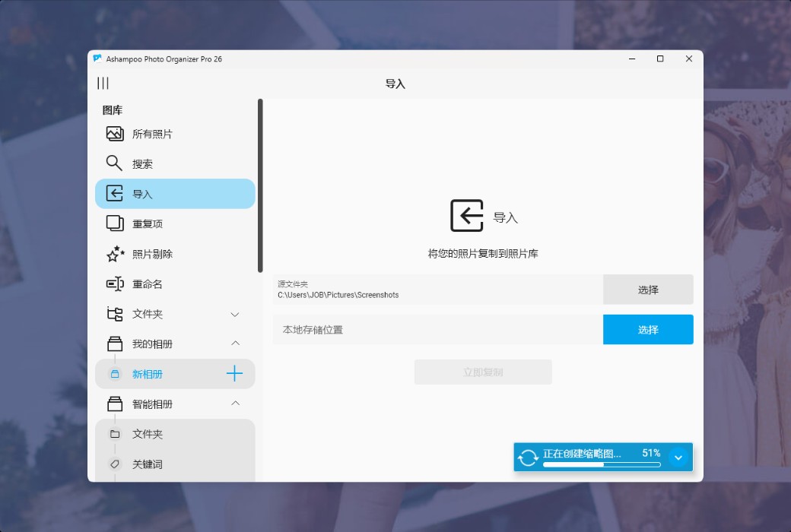
Task: Click the 导入 import icon in main panel
Action: coord(466,216)
